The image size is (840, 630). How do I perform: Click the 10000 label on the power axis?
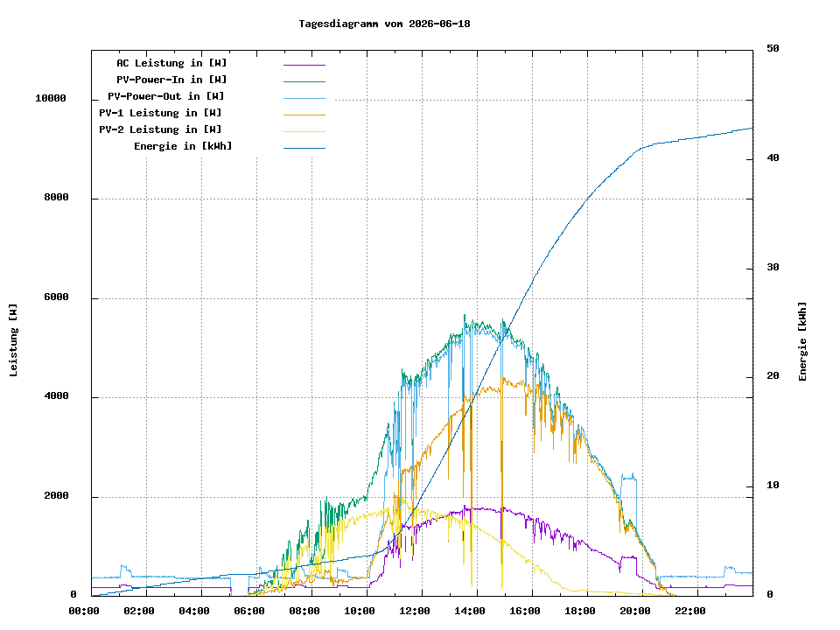[x=51, y=98]
